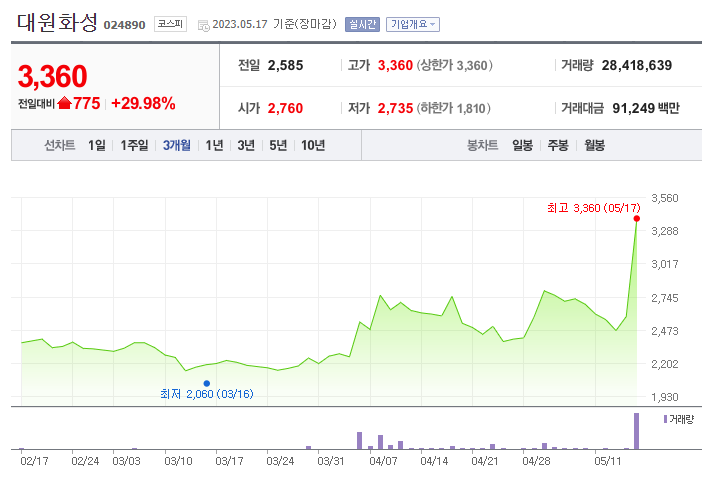Click the 3,560 y-axis label
The image size is (702, 478).
coord(665,198)
